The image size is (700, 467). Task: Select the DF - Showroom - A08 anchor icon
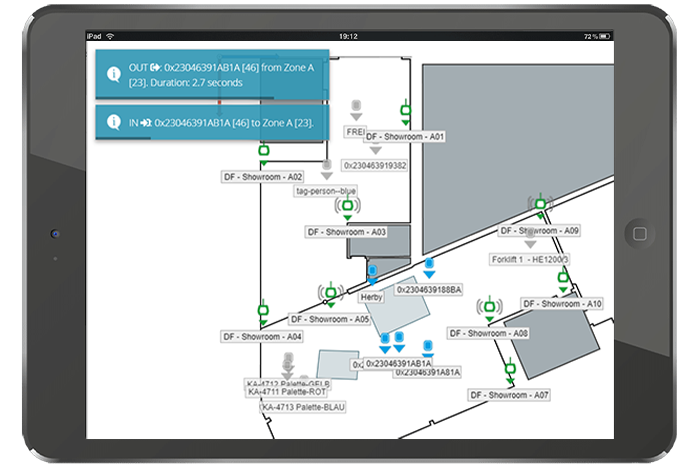click(x=489, y=306)
